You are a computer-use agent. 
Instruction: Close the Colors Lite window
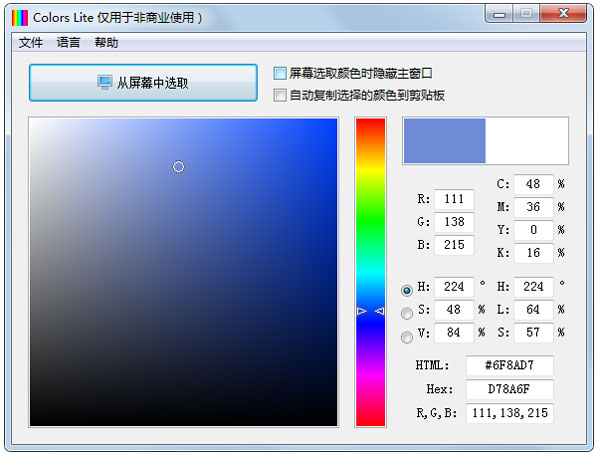coord(563,14)
